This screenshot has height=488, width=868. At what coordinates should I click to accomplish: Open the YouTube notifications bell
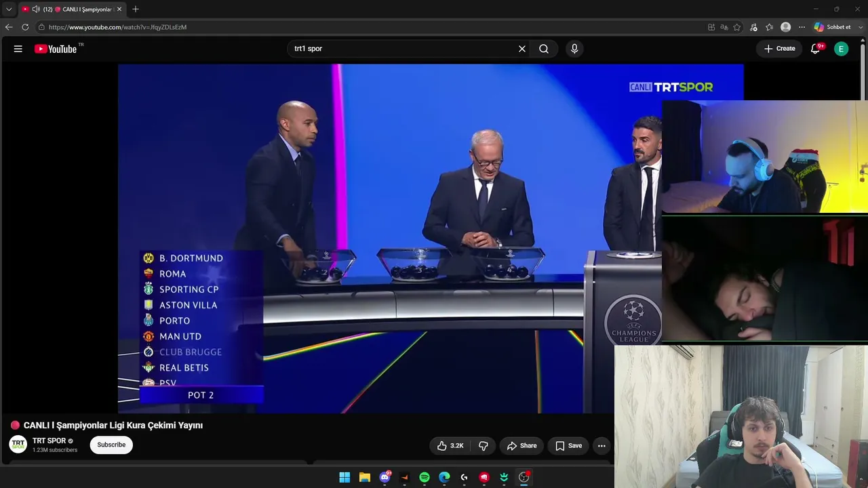[816, 49]
